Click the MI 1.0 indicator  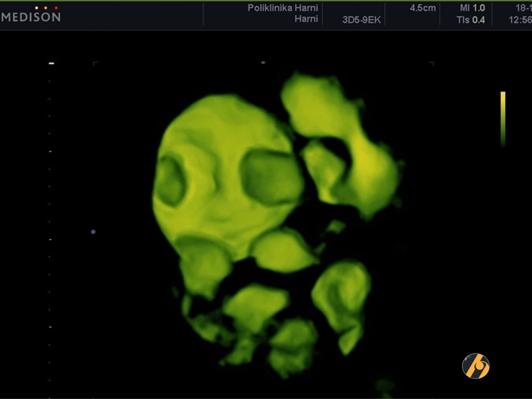click(472, 8)
